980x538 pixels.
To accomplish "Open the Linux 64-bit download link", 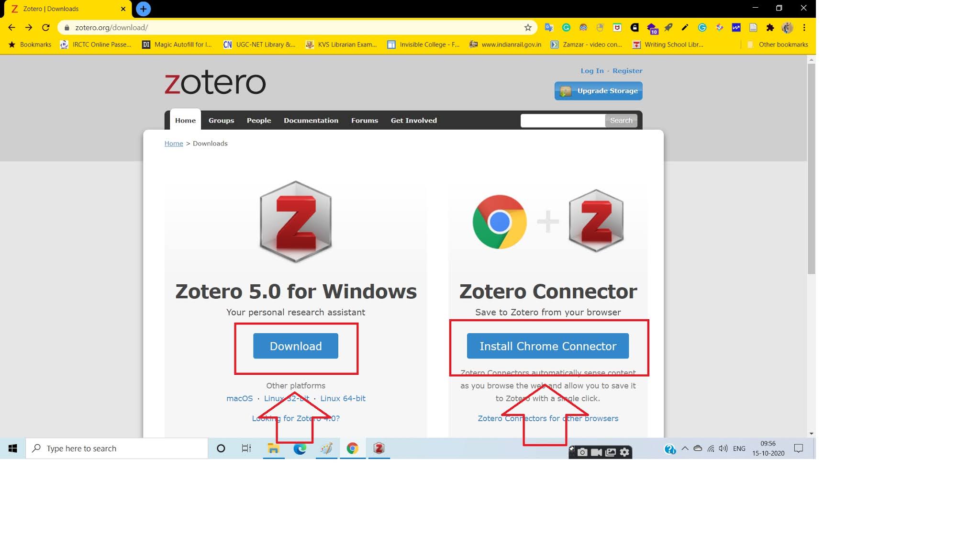I will tap(343, 398).
